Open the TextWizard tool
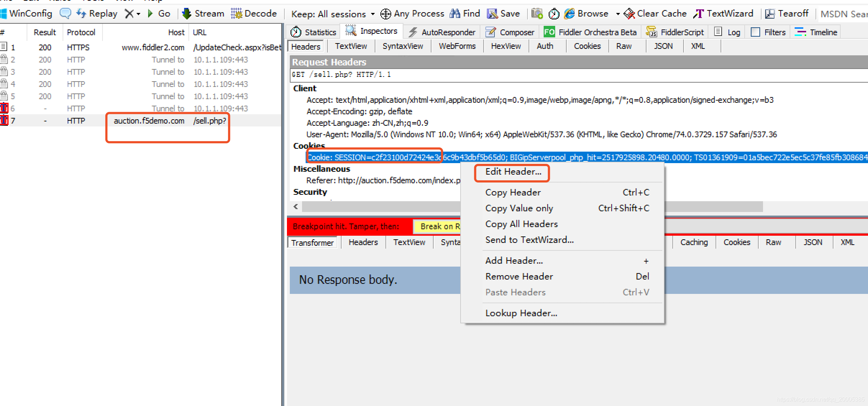The image size is (868, 406). coord(723,14)
